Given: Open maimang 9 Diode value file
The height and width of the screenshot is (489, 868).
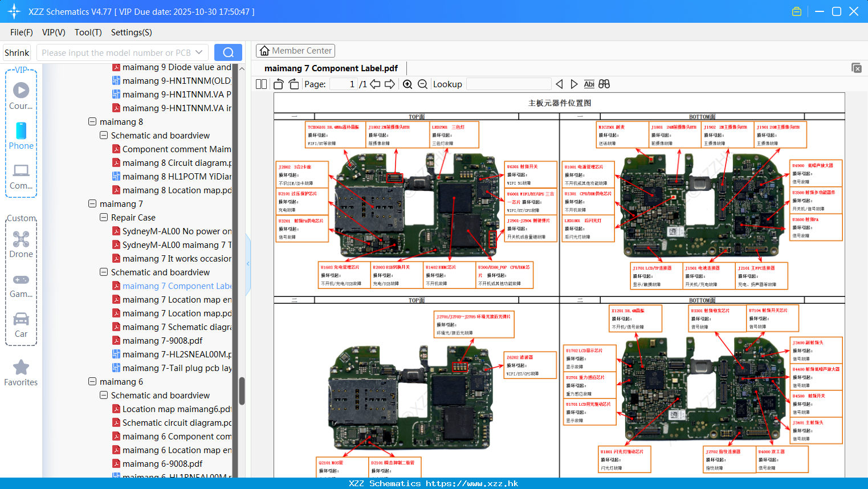Looking at the screenshot, I should coord(177,67).
